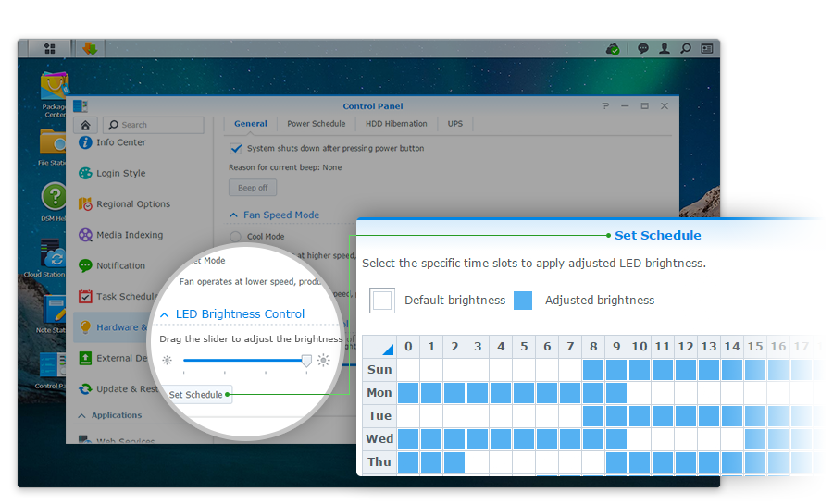Click the Set Schedule button
The height and width of the screenshot is (504, 833).
pyautogui.click(x=195, y=395)
